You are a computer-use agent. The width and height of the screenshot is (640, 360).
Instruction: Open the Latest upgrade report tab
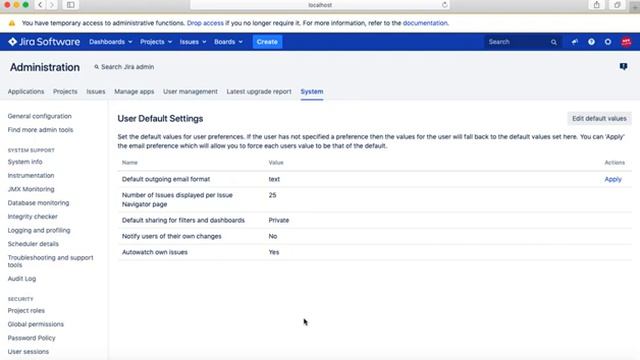259,91
